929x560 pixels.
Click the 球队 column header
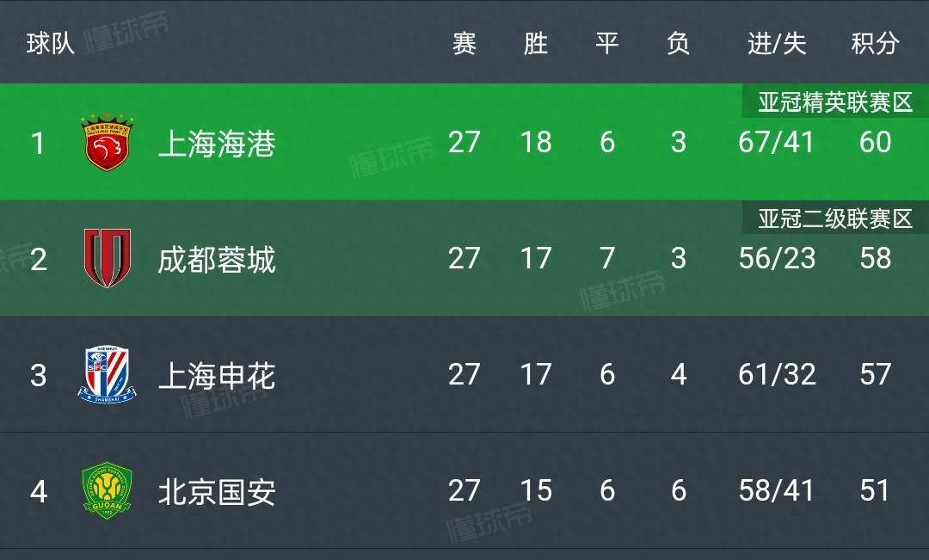pyautogui.click(x=51, y=43)
